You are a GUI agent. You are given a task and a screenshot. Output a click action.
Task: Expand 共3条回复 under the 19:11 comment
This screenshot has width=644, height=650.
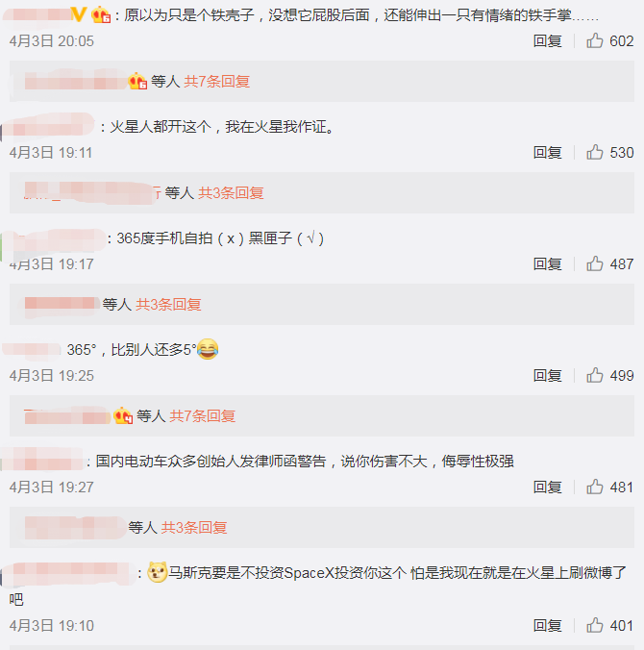[x=231, y=192]
